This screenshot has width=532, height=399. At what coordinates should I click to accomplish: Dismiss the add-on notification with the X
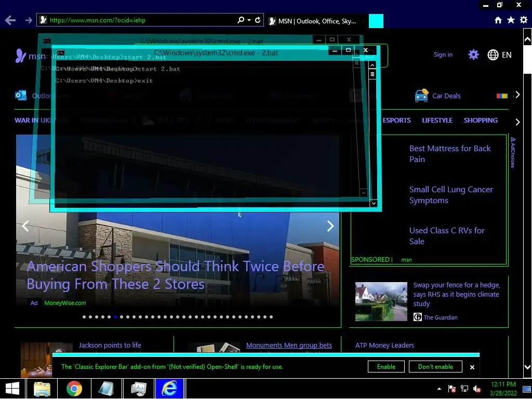click(472, 367)
